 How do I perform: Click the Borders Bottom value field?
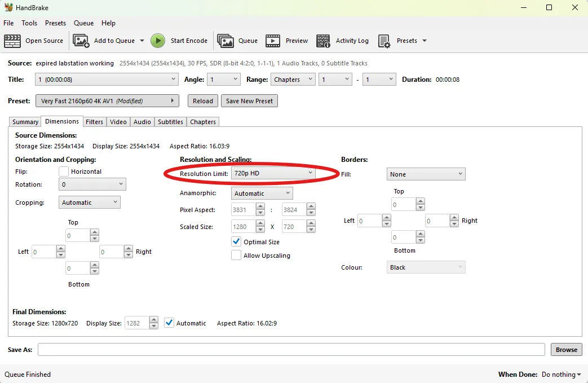404,237
